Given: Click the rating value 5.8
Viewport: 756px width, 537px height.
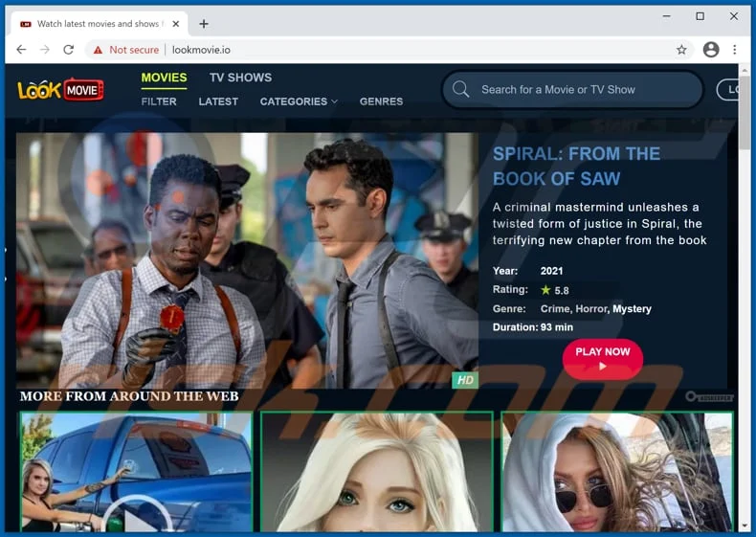Looking at the screenshot, I should point(561,290).
